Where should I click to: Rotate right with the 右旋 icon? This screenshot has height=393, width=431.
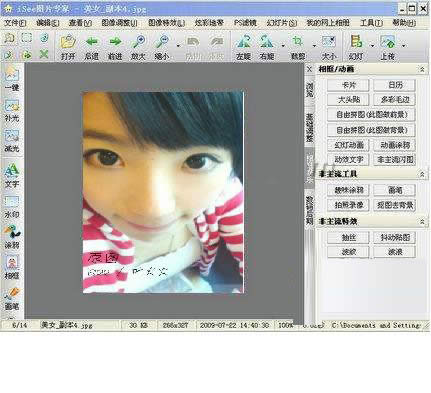coord(267,42)
